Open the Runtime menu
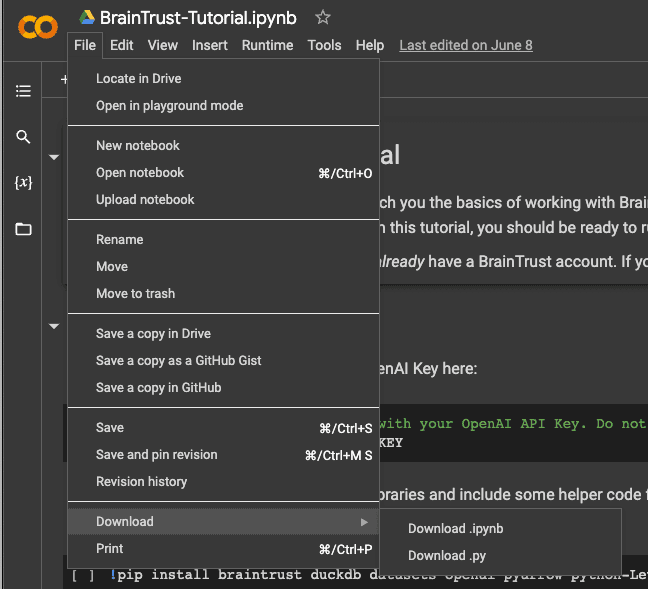The image size is (648, 589). [x=267, y=45]
